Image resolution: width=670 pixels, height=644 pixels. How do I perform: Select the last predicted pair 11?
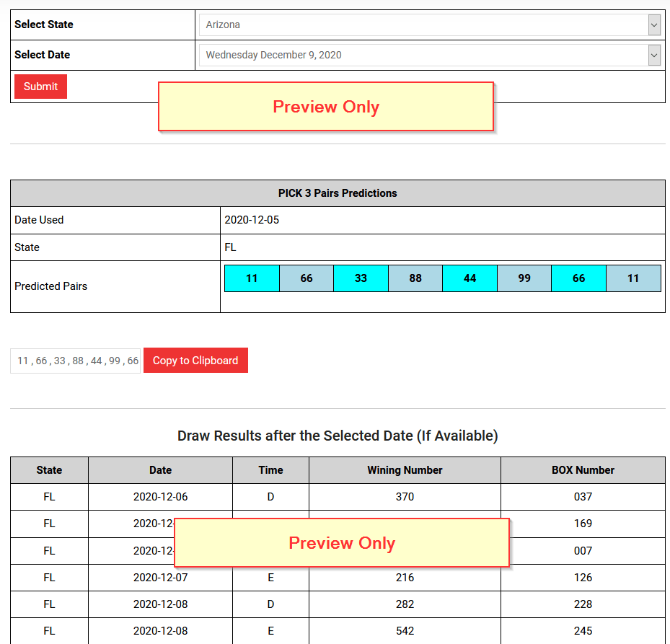point(632,278)
